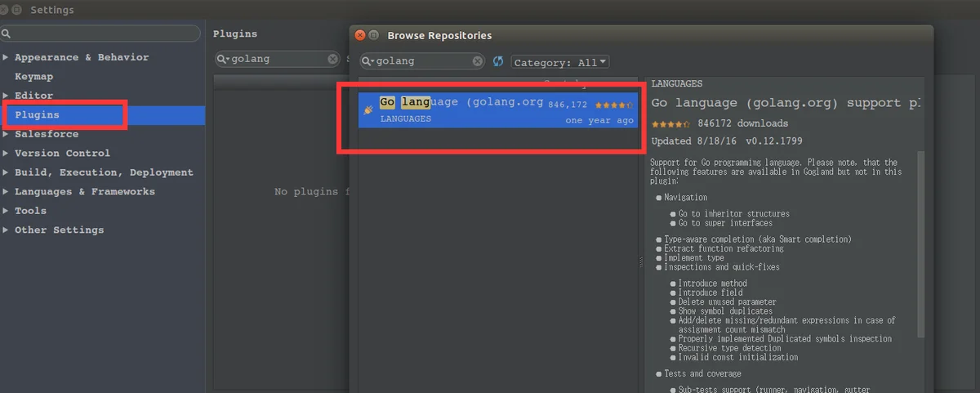The width and height of the screenshot is (980, 393).
Task: Select the Editor settings label
Action: tap(33, 96)
